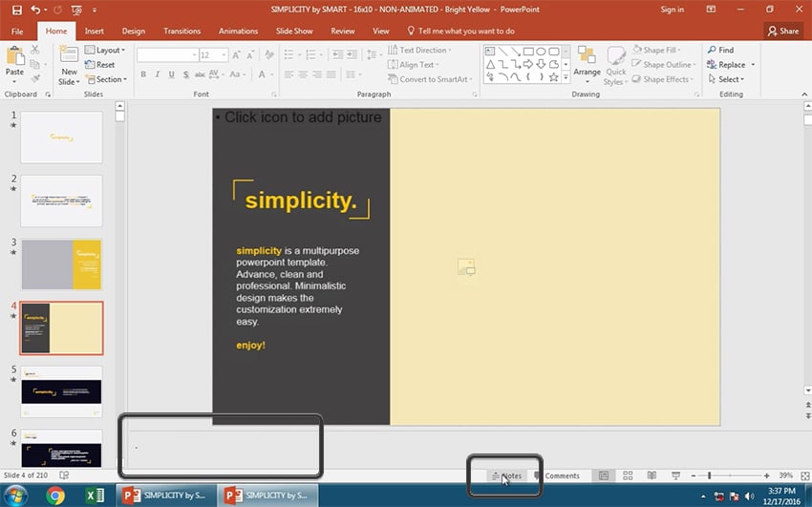Viewport: 812px width, 507px height.
Task: Switch to Reading View
Action: pos(652,475)
